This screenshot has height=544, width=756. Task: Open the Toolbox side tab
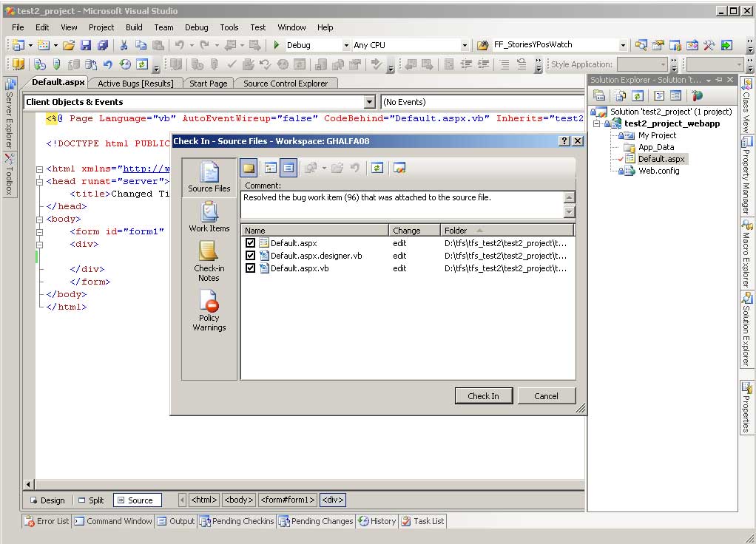(10, 175)
